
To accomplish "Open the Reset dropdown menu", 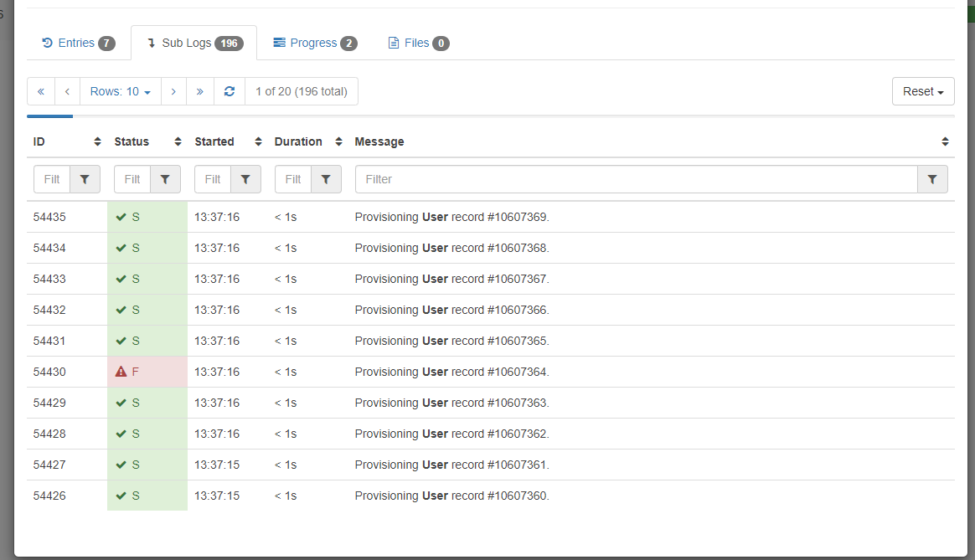I will click(x=923, y=90).
